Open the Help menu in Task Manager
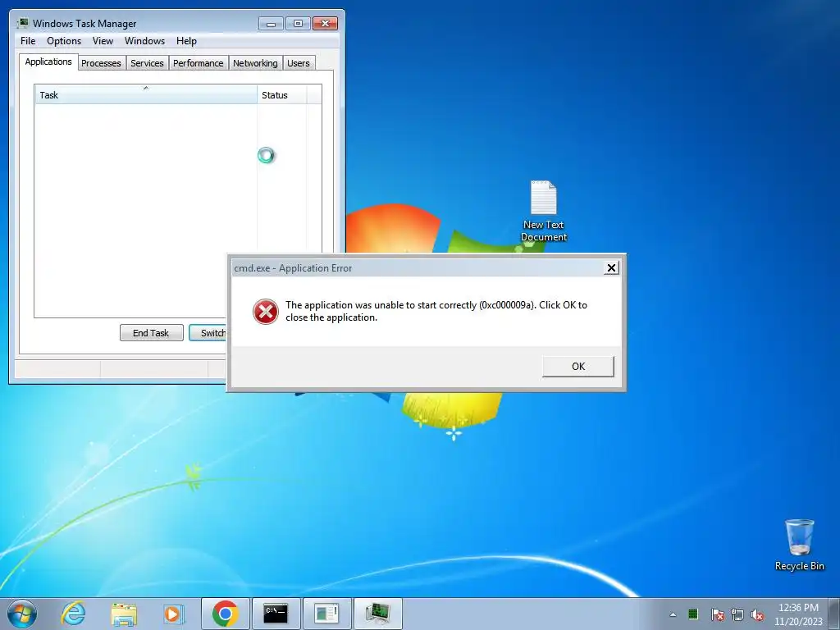The image size is (840, 630). tap(186, 41)
